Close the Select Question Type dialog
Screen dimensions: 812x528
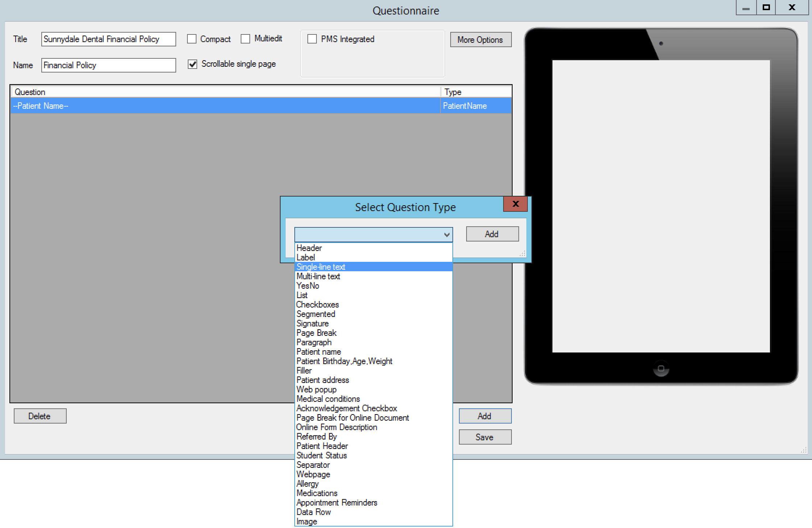point(515,204)
